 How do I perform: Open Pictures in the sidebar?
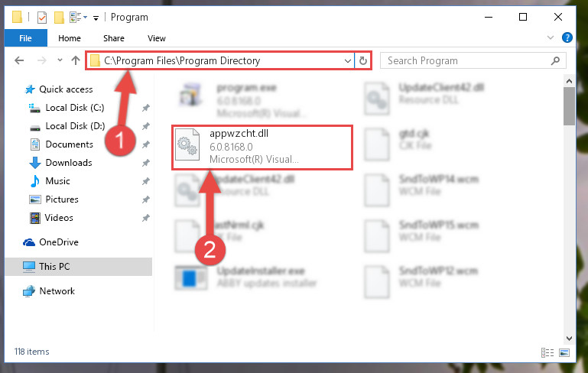(x=54, y=199)
